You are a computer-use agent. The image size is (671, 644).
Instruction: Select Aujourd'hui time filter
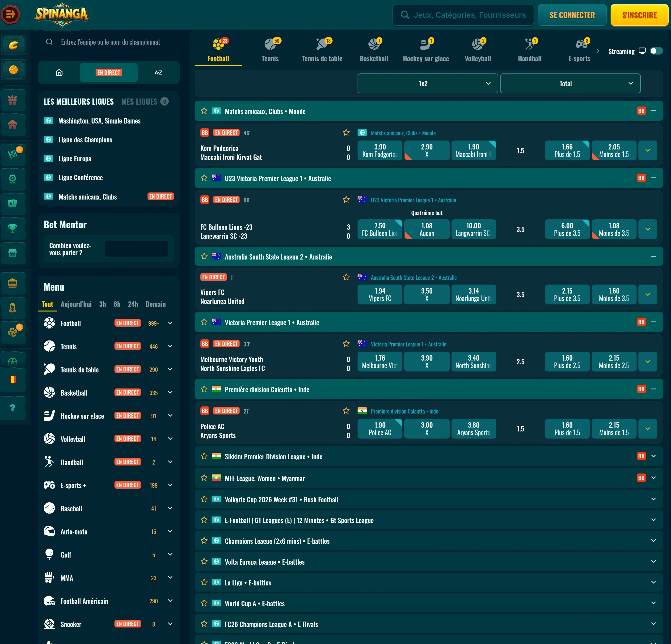(x=76, y=304)
